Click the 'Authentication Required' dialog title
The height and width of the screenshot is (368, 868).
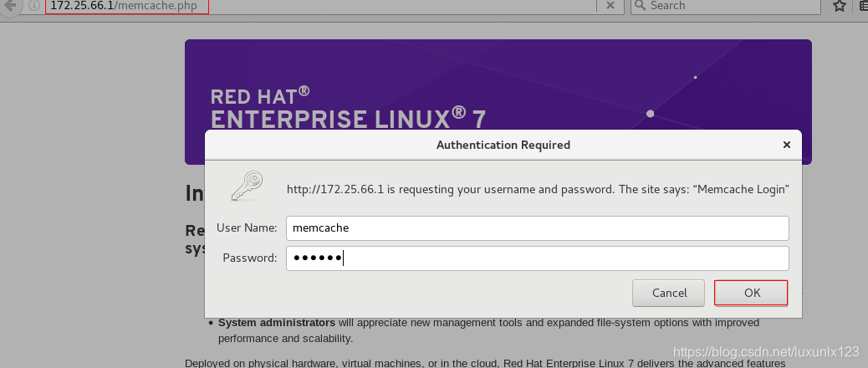[x=503, y=145]
